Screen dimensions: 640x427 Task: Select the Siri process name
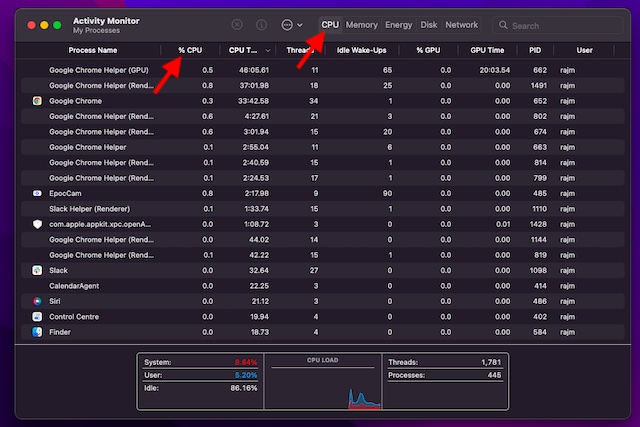click(55, 301)
